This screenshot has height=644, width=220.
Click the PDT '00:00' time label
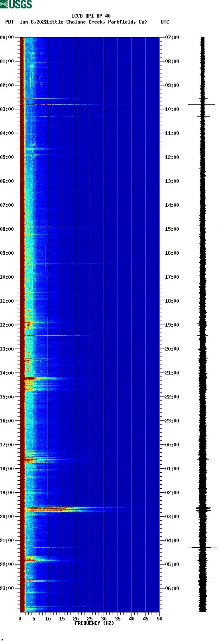pyautogui.click(x=7, y=38)
